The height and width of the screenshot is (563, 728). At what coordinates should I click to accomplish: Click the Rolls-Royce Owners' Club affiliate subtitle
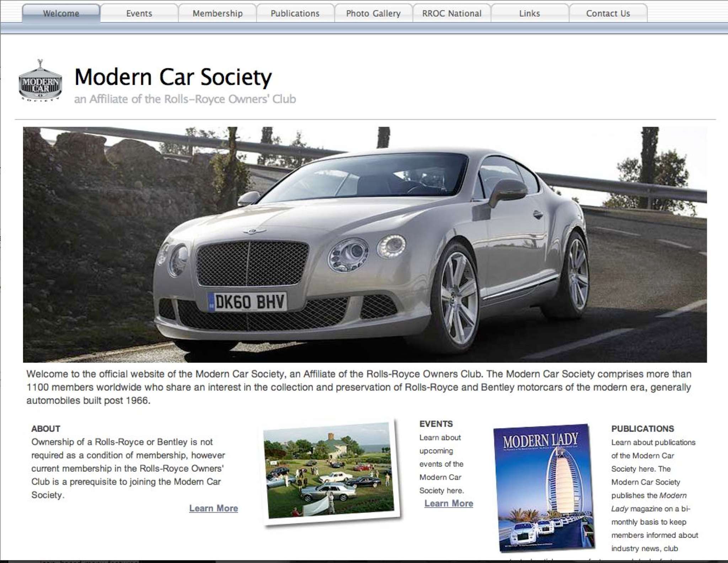[185, 99]
